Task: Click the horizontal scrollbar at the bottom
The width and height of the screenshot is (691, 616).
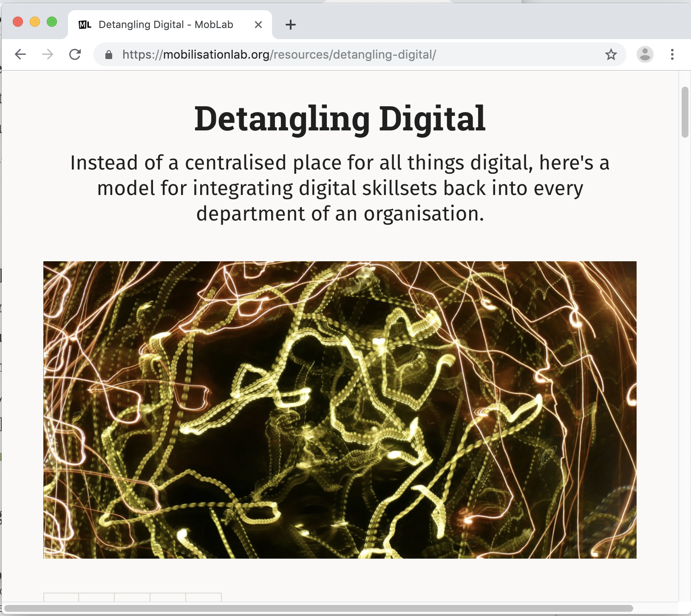Action: point(318,608)
